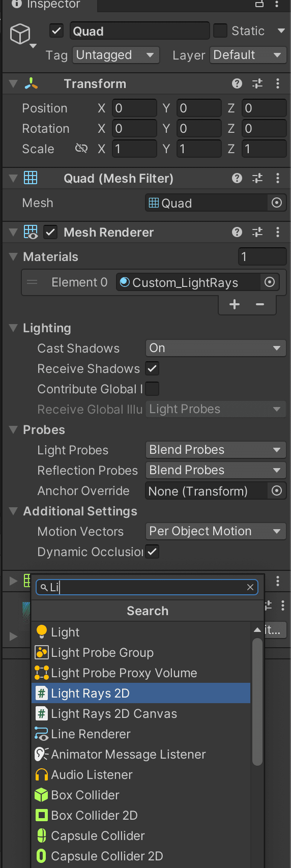Remove material element with minus button
This screenshot has height=868, width=291.
pyautogui.click(x=260, y=304)
